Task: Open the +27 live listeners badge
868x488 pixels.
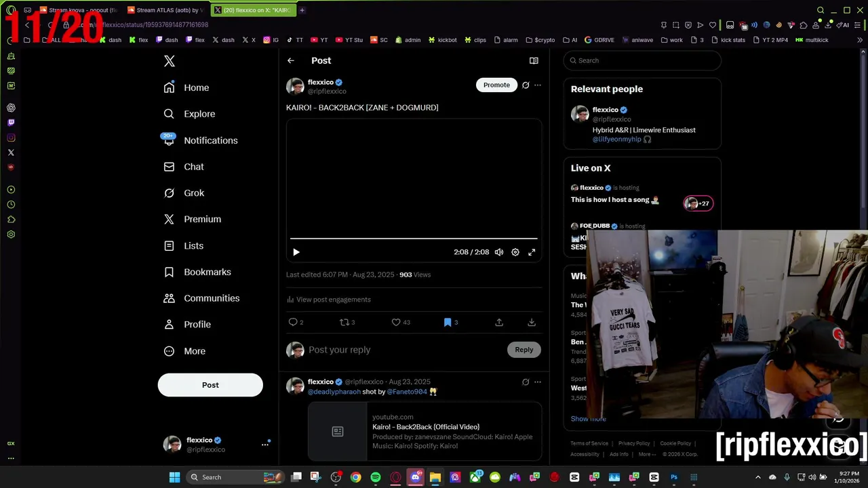Action: tap(698, 203)
